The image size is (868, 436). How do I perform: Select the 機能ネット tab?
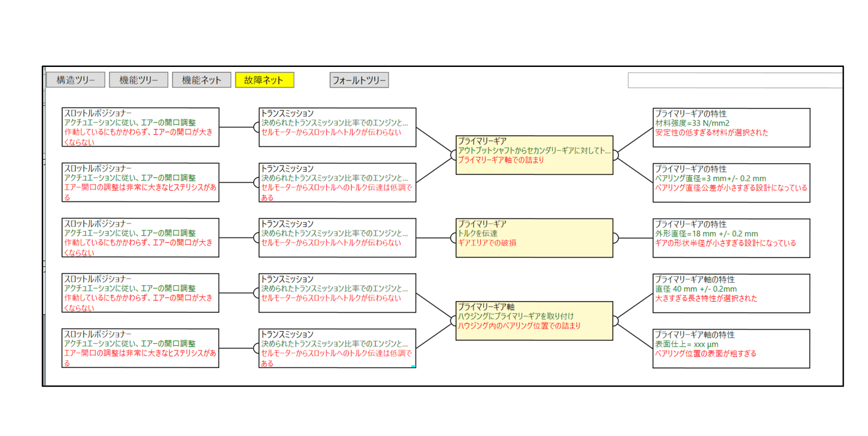(x=202, y=80)
